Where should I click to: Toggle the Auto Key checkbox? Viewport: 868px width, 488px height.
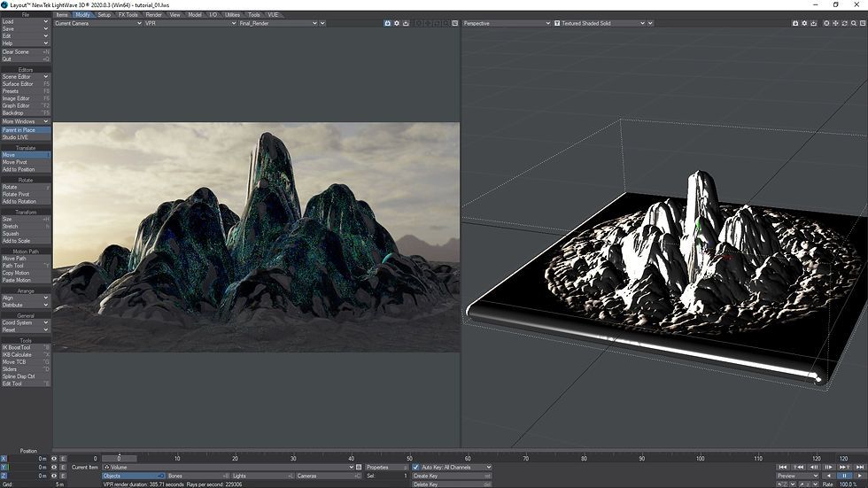click(416, 467)
